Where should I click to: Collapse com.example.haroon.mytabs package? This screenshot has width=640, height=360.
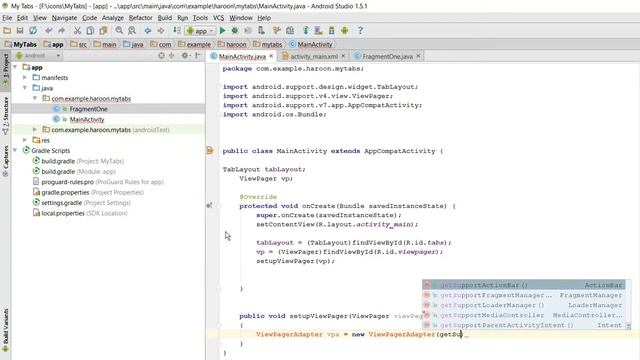click(35, 98)
